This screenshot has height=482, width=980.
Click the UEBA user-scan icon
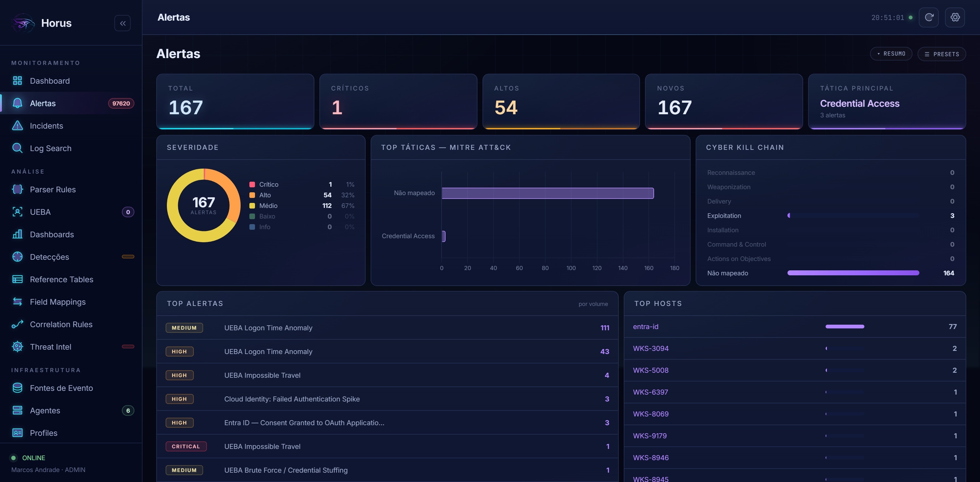pos(17,212)
